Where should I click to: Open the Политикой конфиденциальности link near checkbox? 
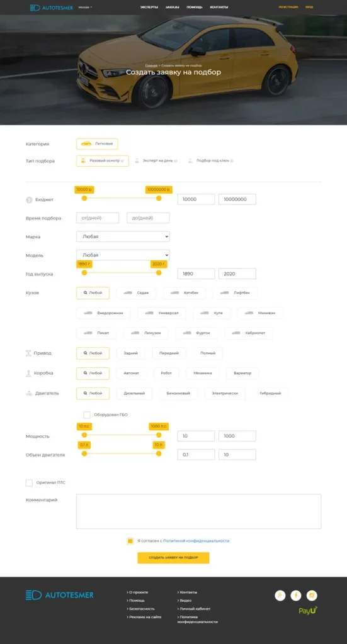(x=196, y=541)
